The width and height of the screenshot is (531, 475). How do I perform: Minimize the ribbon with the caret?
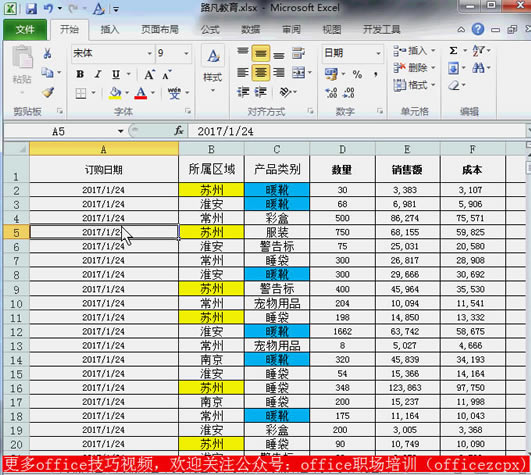[x=461, y=30]
